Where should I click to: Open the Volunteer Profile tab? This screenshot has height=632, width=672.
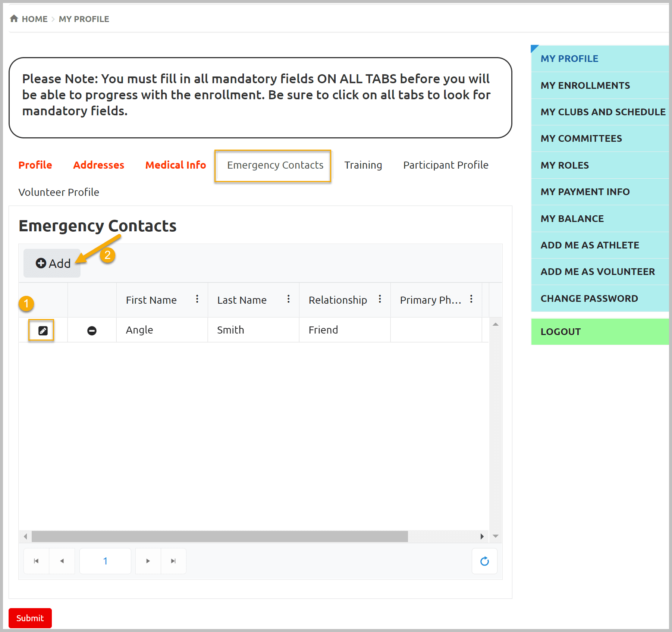click(x=59, y=192)
